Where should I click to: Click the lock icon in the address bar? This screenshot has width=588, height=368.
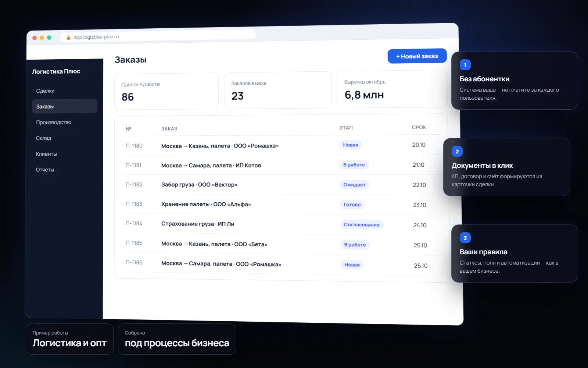click(68, 37)
